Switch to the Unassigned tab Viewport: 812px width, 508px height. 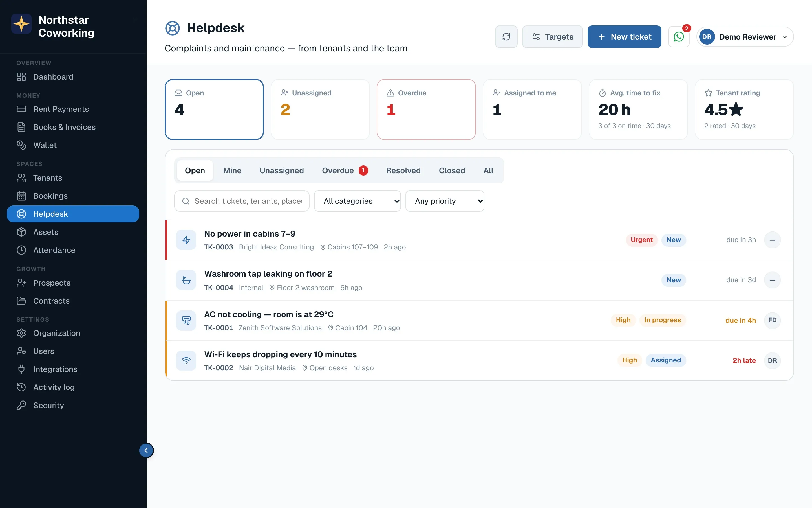click(281, 170)
